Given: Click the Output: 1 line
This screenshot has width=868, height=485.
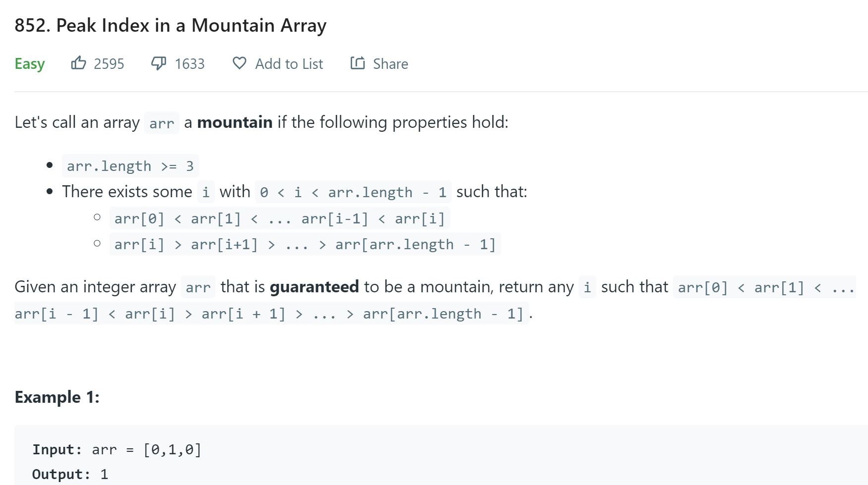Looking at the screenshot, I should pos(70,475).
